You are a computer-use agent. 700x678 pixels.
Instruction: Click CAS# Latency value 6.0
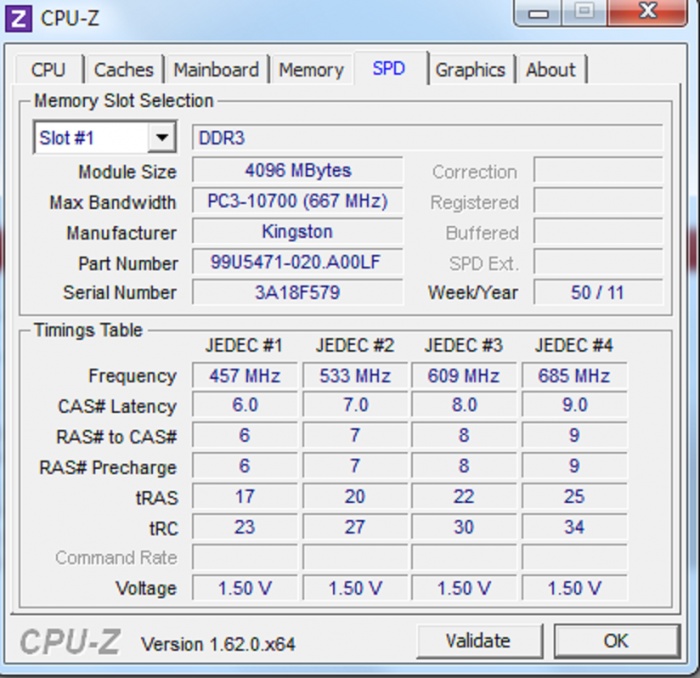(245, 405)
